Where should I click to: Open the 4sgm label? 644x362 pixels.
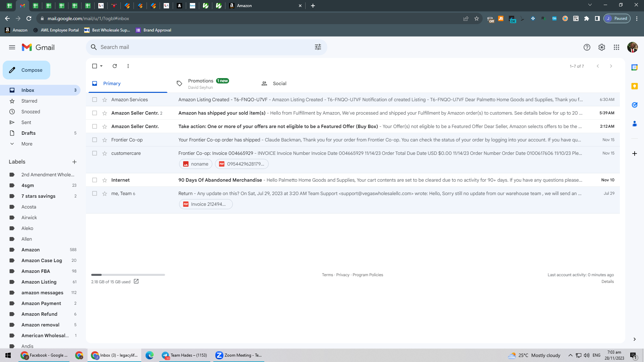pyautogui.click(x=40, y=185)
